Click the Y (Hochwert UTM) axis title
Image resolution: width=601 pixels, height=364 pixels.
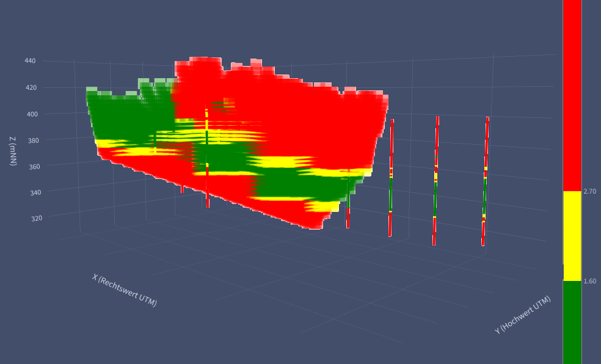(x=522, y=315)
